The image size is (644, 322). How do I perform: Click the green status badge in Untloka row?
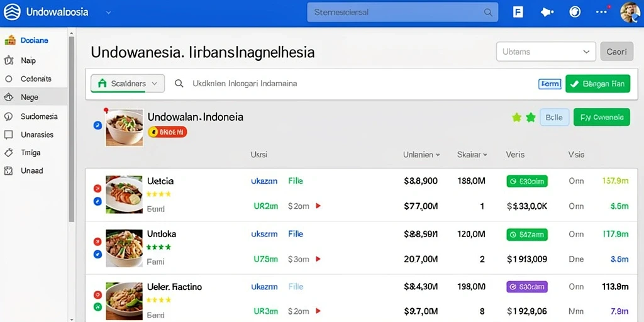click(527, 235)
